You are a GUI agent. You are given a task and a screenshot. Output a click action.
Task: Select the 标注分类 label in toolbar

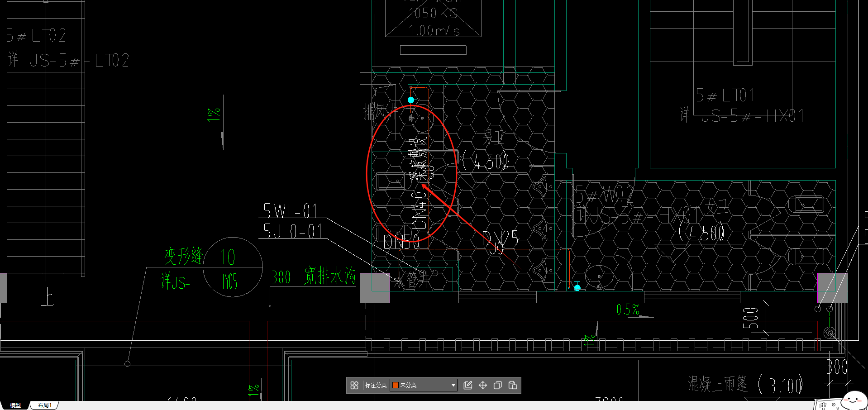coord(376,385)
